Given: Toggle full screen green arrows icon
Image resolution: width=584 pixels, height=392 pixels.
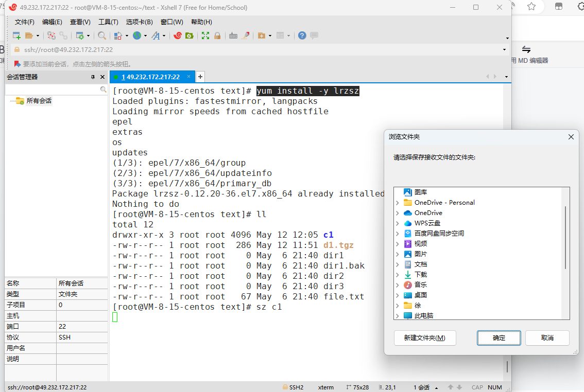Looking at the screenshot, I should [x=205, y=35].
